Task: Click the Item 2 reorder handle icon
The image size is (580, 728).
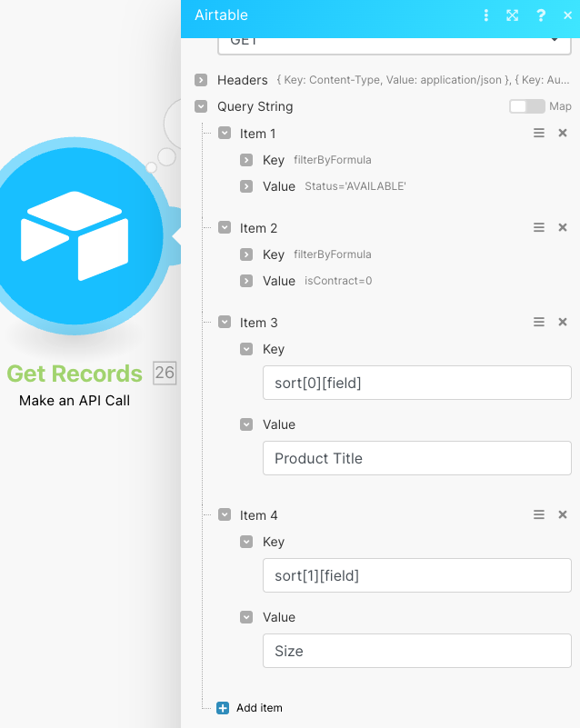Action: click(x=539, y=227)
